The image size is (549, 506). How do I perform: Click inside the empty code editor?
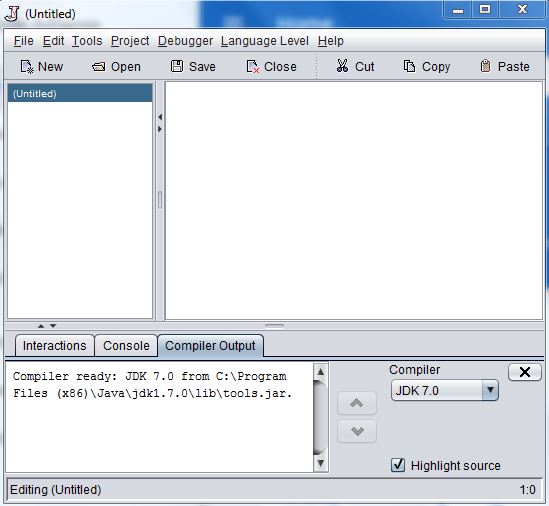354,201
